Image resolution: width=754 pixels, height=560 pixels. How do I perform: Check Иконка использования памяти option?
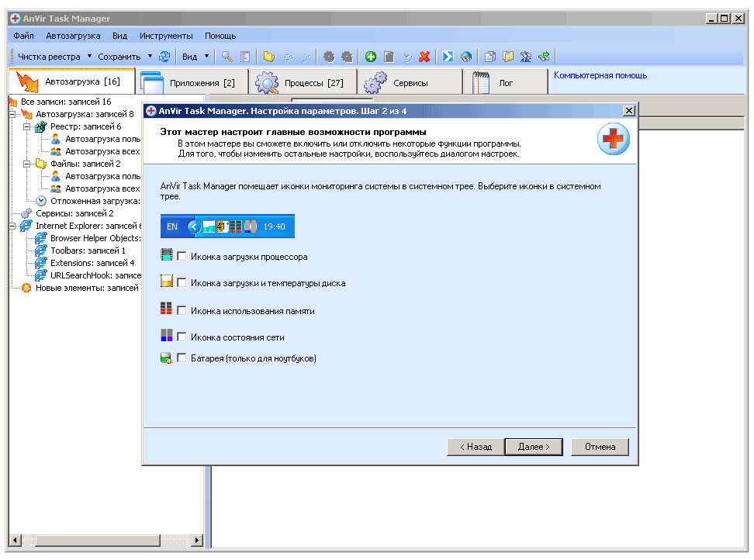[x=182, y=310]
